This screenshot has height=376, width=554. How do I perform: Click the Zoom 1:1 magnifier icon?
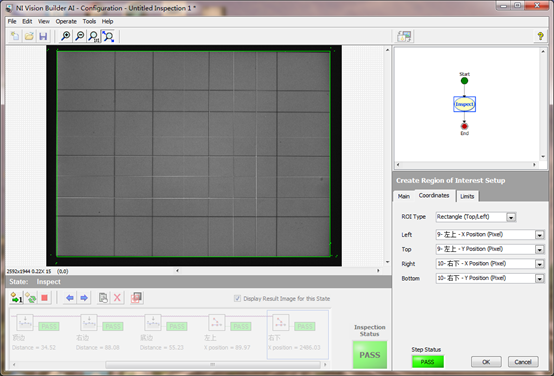[94, 36]
